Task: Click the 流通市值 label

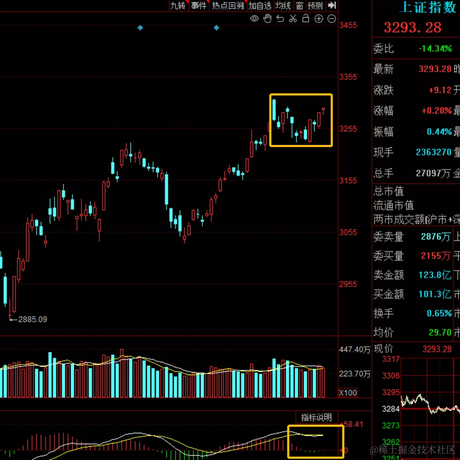Action: (x=393, y=205)
